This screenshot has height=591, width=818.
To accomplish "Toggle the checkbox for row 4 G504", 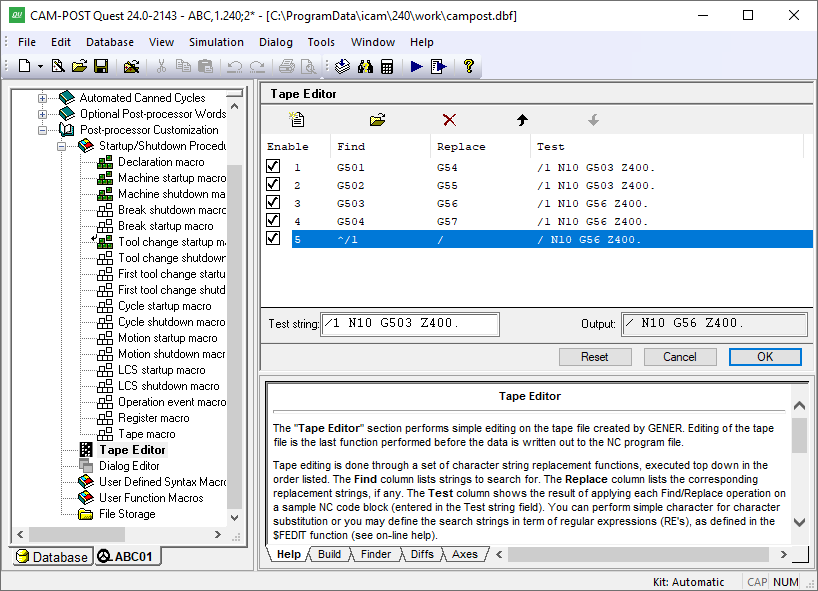I will pos(273,221).
